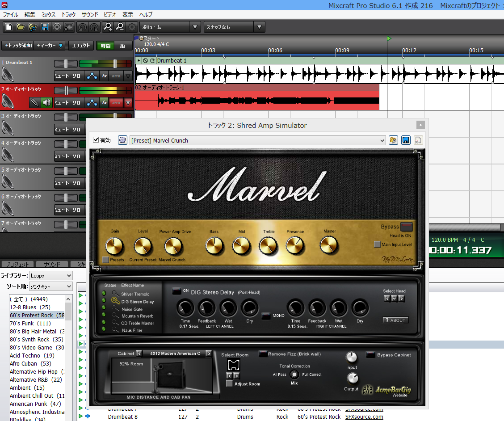Create a new project with toolbar icon
This screenshot has width=504, height=421.
point(8,27)
